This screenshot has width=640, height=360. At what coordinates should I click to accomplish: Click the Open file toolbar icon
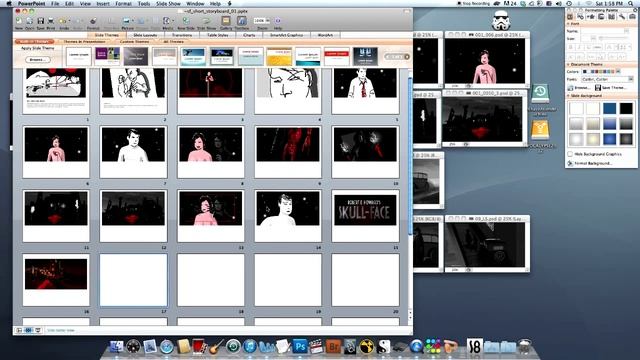pyautogui.click(x=29, y=21)
